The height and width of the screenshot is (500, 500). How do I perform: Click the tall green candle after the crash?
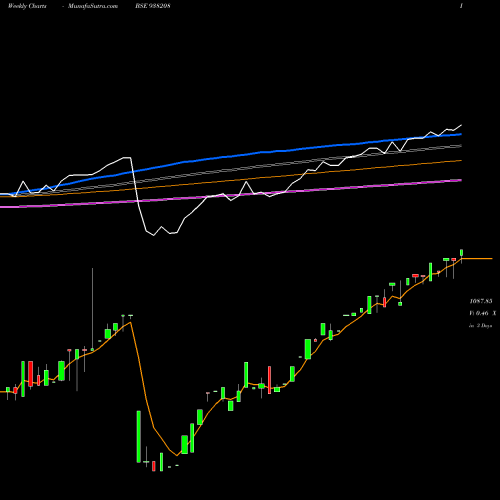click(x=139, y=437)
